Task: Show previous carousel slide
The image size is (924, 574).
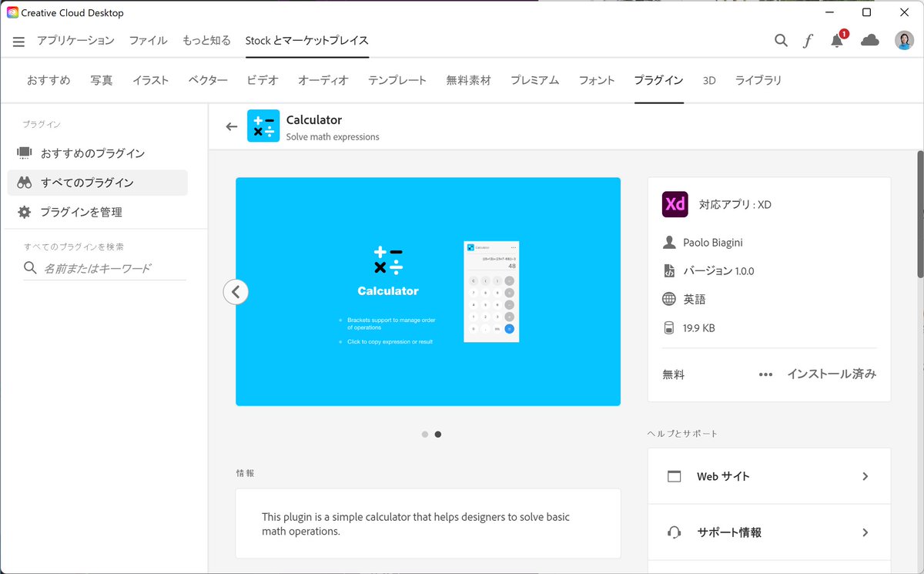Action: pos(236,292)
